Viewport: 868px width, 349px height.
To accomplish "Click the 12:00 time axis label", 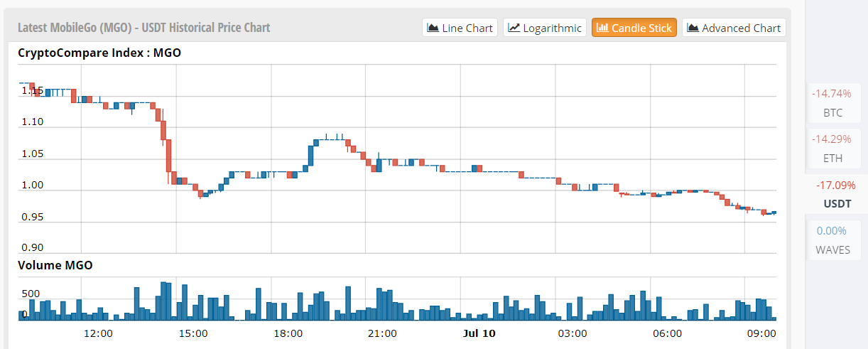I will tap(98, 333).
